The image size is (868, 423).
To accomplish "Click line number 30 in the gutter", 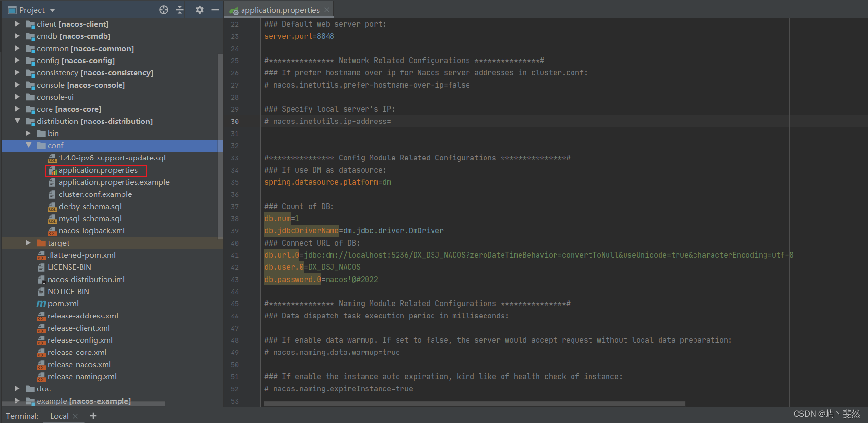I will pos(235,122).
